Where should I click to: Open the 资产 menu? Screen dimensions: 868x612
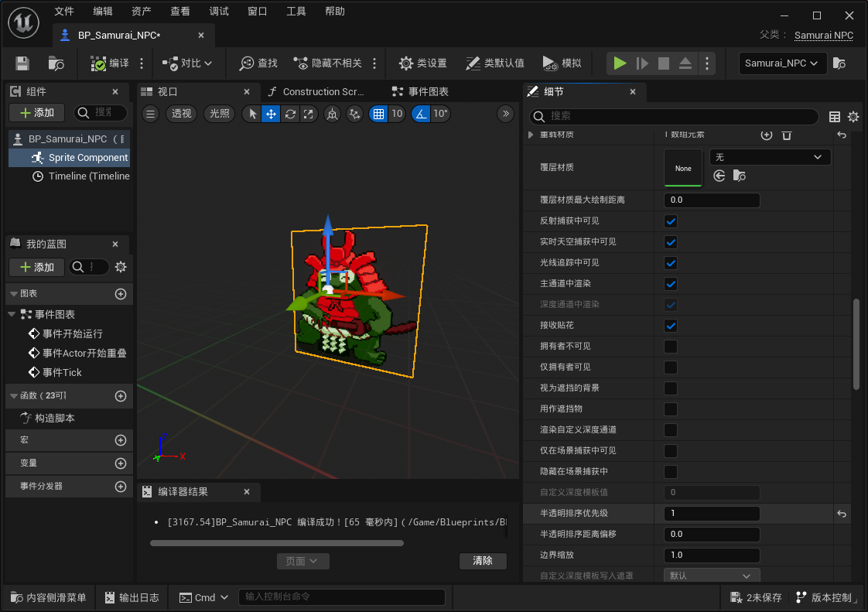coord(142,11)
